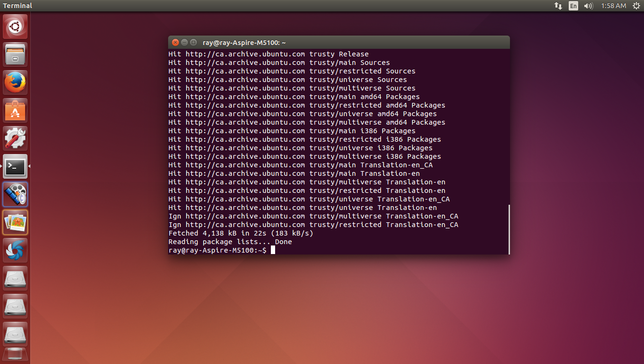
Task: Open the Trash at launcher bottom
Action: click(x=15, y=355)
